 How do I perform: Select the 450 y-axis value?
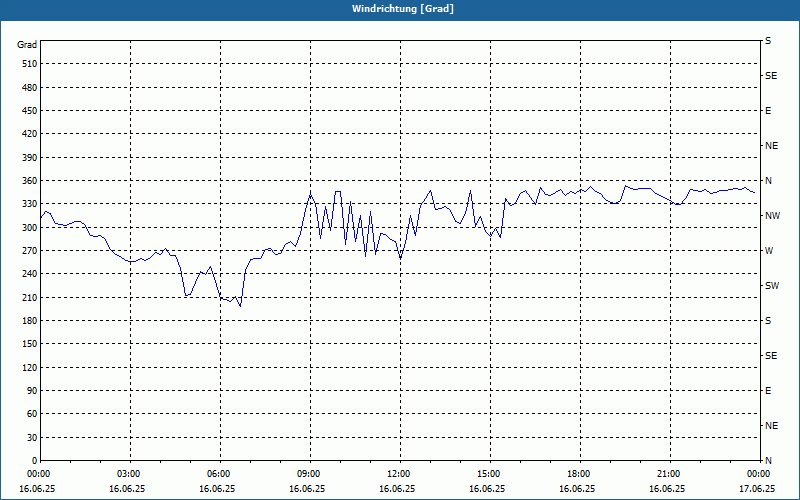[30, 111]
